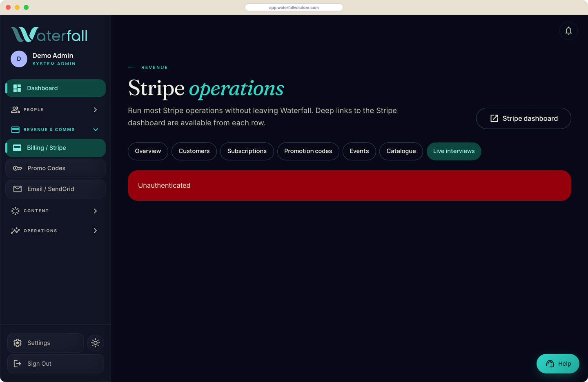Expand the People section chevron
This screenshot has height=382, width=588.
click(x=96, y=110)
